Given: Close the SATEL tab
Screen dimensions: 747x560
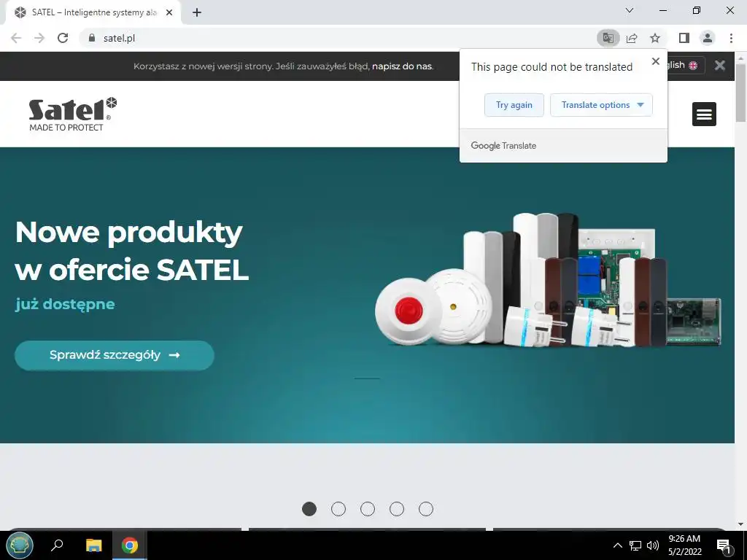Looking at the screenshot, I should (169, 13).
